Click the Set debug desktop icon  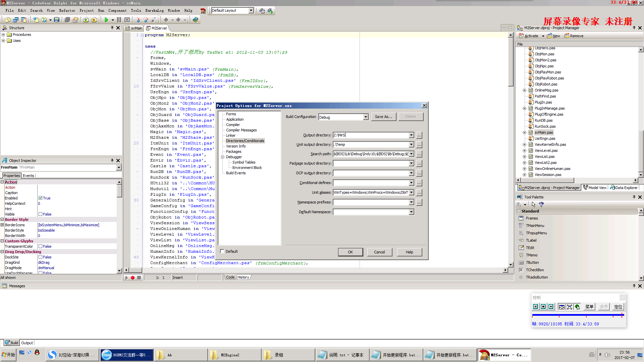[270, 11]
